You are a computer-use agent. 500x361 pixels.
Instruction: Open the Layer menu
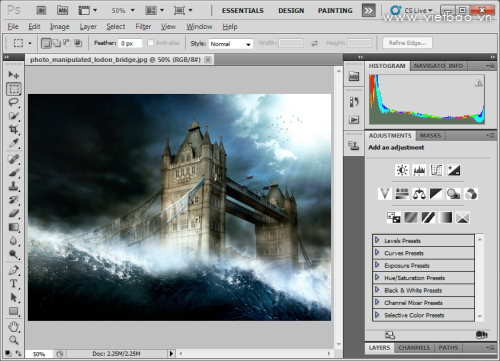88,26
